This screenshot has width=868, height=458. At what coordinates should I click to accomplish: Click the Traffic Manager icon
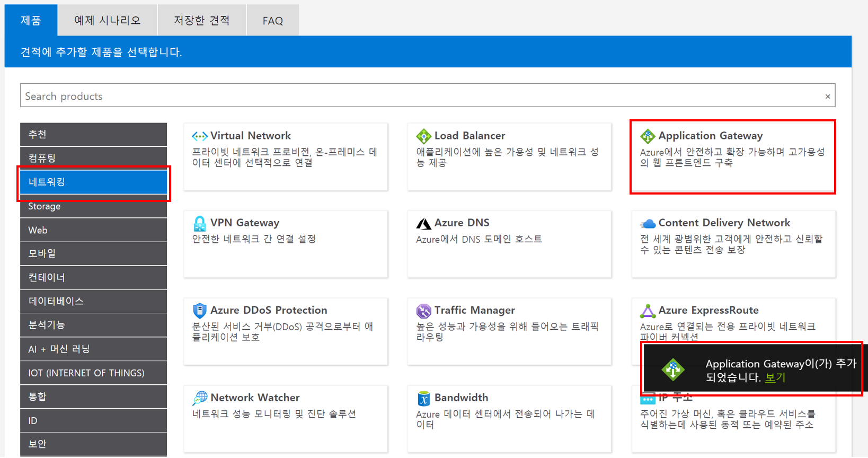coord(424,311)
